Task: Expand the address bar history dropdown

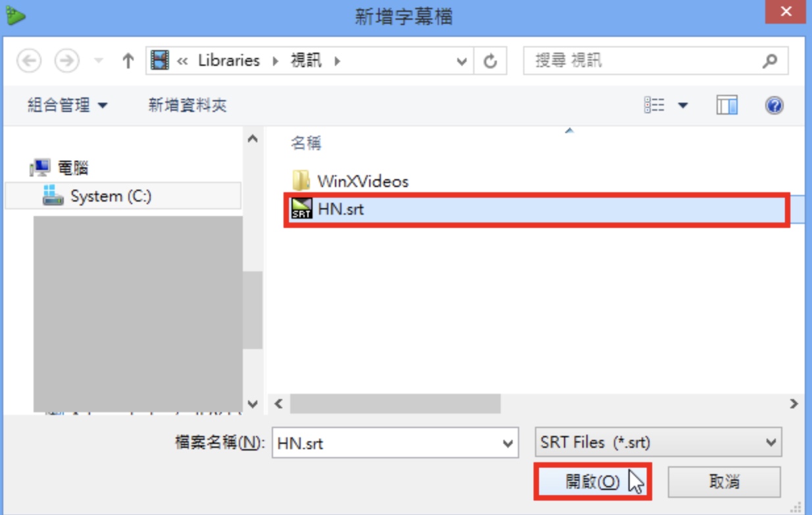Action: point(461,61)
